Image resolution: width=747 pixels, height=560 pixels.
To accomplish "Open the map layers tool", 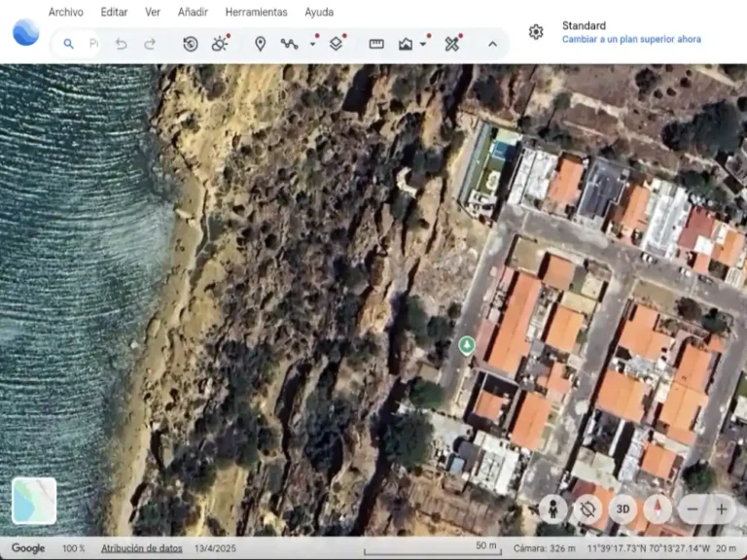I will (337, 44).
